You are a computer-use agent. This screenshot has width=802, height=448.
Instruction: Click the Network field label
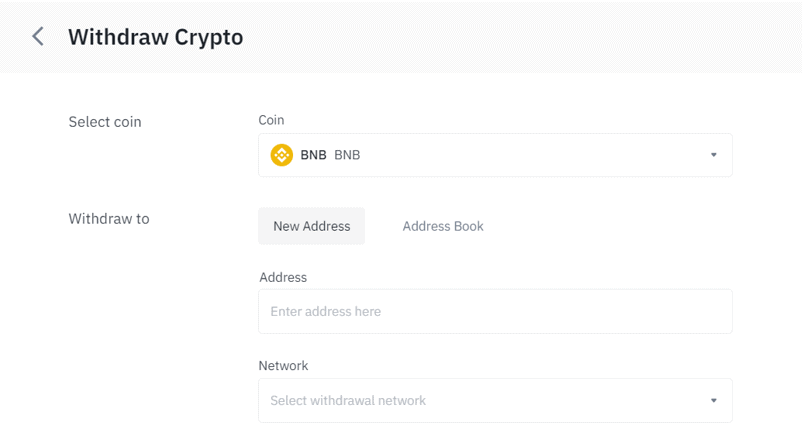click(x=283, y=366)
